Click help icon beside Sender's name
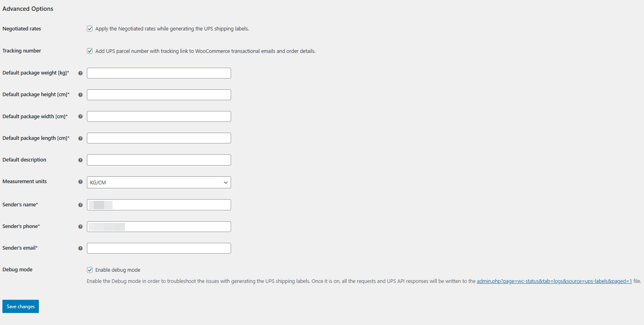Image resolution: width=644 pixels, height=325 pixels. (80, 205)
